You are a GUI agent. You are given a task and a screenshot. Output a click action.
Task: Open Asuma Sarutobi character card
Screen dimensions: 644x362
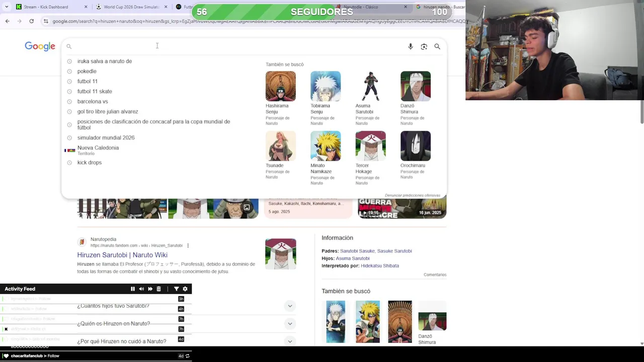click(x=371, y=99)
